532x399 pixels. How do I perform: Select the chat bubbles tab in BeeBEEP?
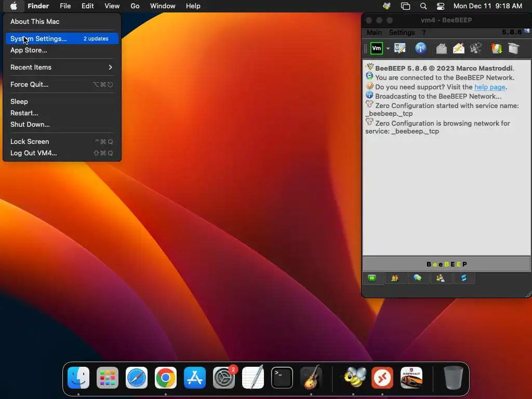pos(417,278)
